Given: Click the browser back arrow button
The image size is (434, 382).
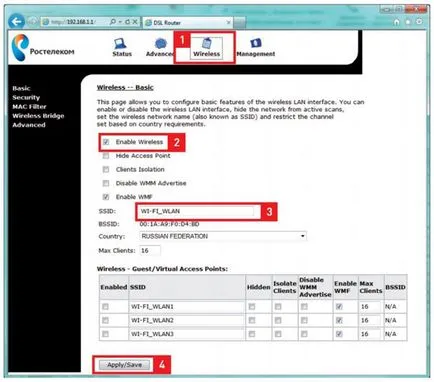Looking at the screenshot, I should [16, 22].
